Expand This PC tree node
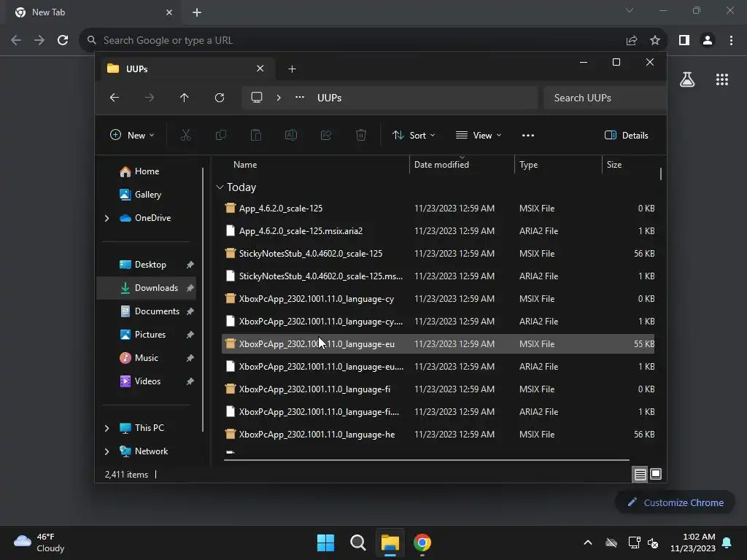 click(x=107, y=428)
